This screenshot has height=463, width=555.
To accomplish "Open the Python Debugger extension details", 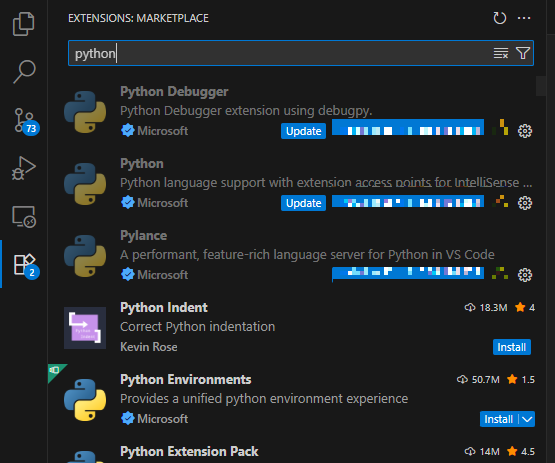I will pyautogui.click(x=174, y=92).
